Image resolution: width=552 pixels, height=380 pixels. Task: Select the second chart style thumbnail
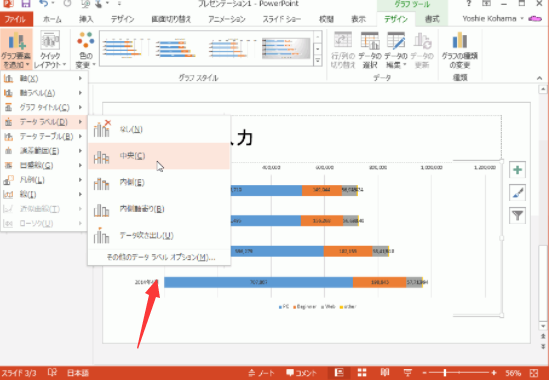coord(176,48)
